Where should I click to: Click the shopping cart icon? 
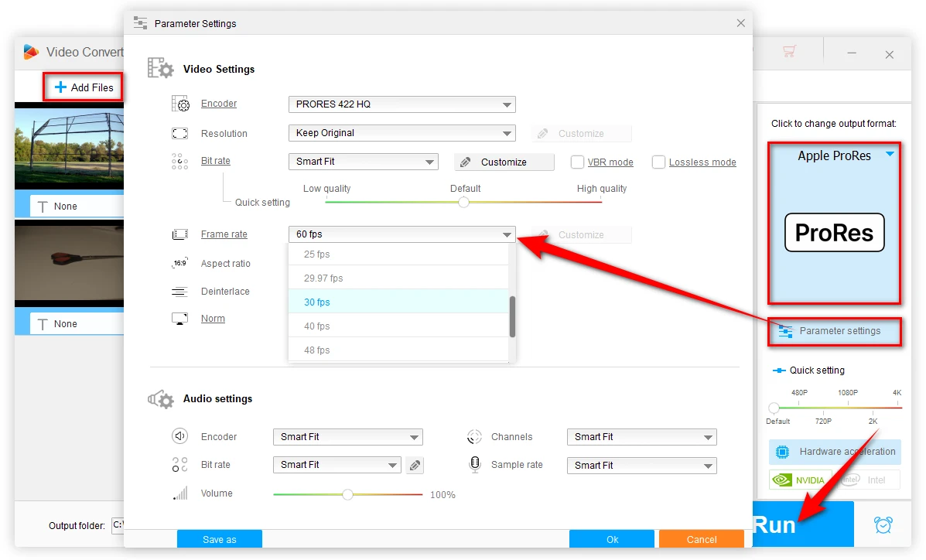tap(789, 52)
